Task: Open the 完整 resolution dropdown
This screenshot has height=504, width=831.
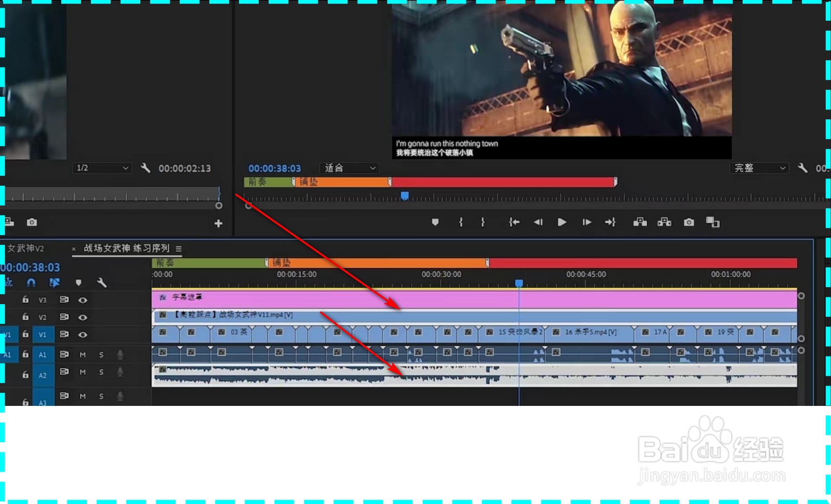Action: click(x=759, y=168)
